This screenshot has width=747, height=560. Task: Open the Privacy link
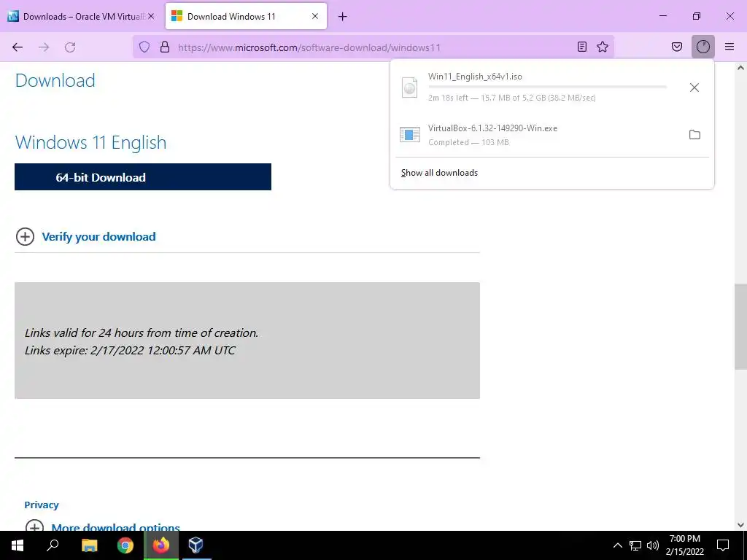click(42, 505)
